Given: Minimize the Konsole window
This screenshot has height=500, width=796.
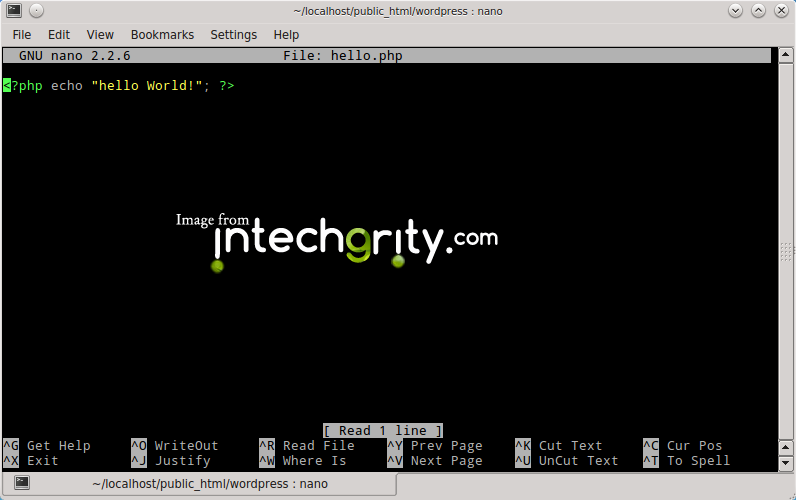Looking at the screenshot, I should point(735,10).
